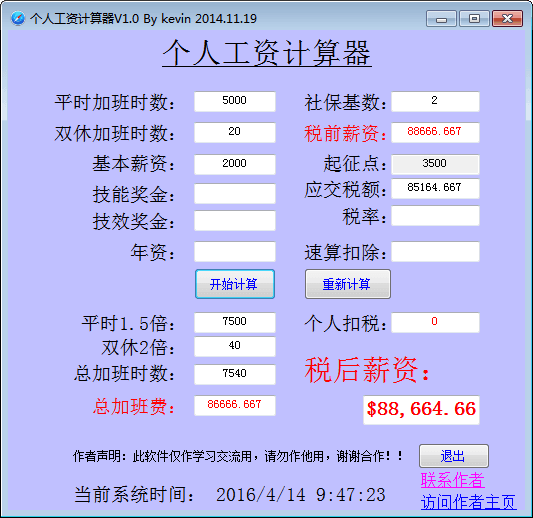The width and height of the screenshot is (533, 518).
Task: Click the 平时加班时数 input field
Action: [235, 101]
